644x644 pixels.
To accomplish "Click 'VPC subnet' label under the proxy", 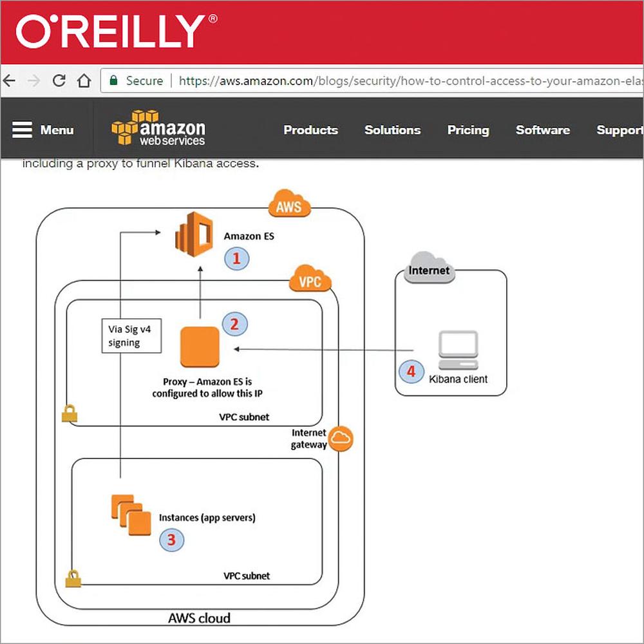I will click(244, 417).
